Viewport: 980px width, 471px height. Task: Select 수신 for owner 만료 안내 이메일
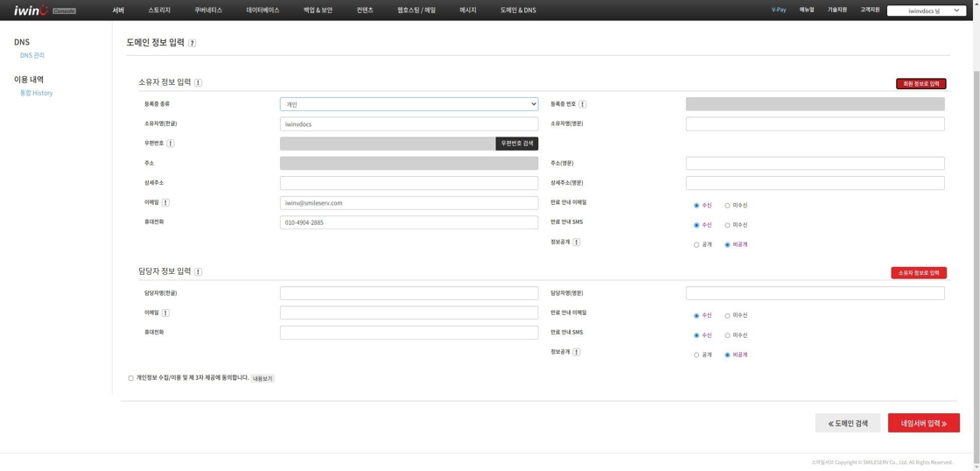pos(696,205)
